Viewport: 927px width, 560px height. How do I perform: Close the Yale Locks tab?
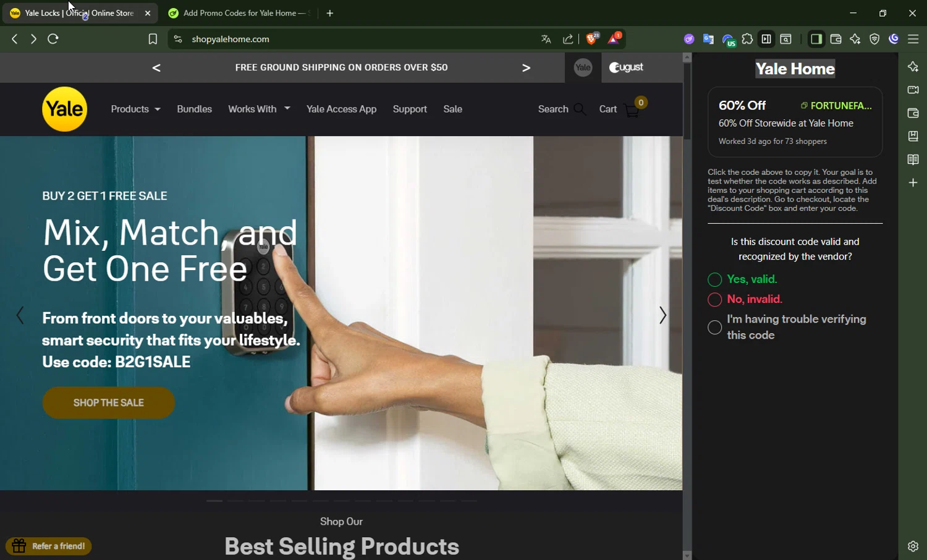coord(148,13)
